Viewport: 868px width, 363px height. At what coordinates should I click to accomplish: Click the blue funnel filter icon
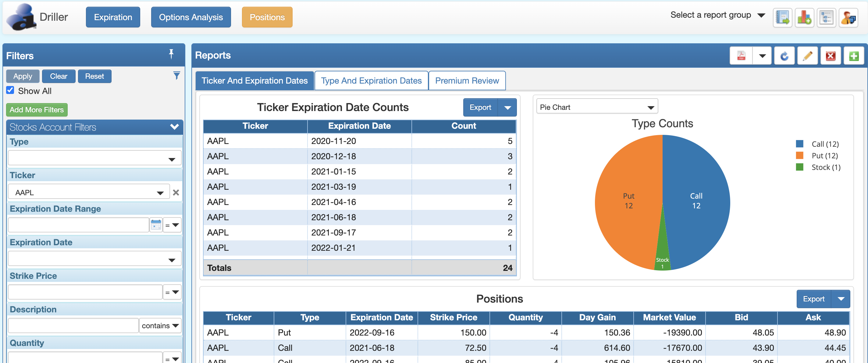click(176, 76)
